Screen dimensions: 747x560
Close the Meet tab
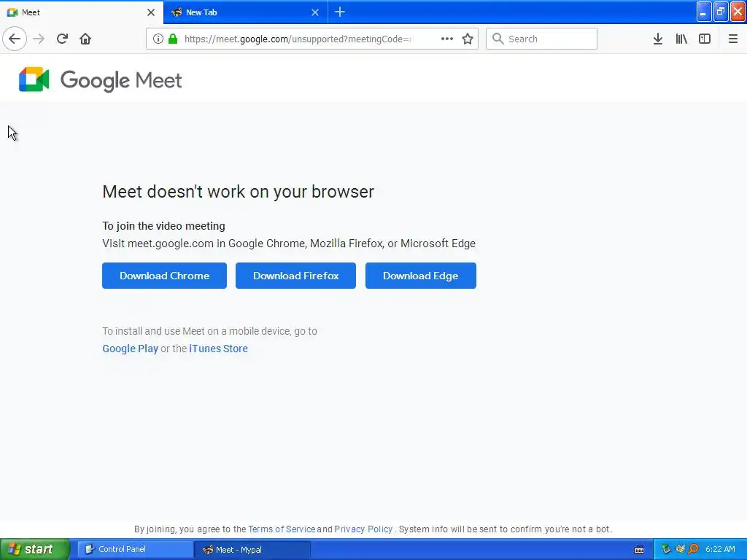pyautogui.click(x=151, y=12)
